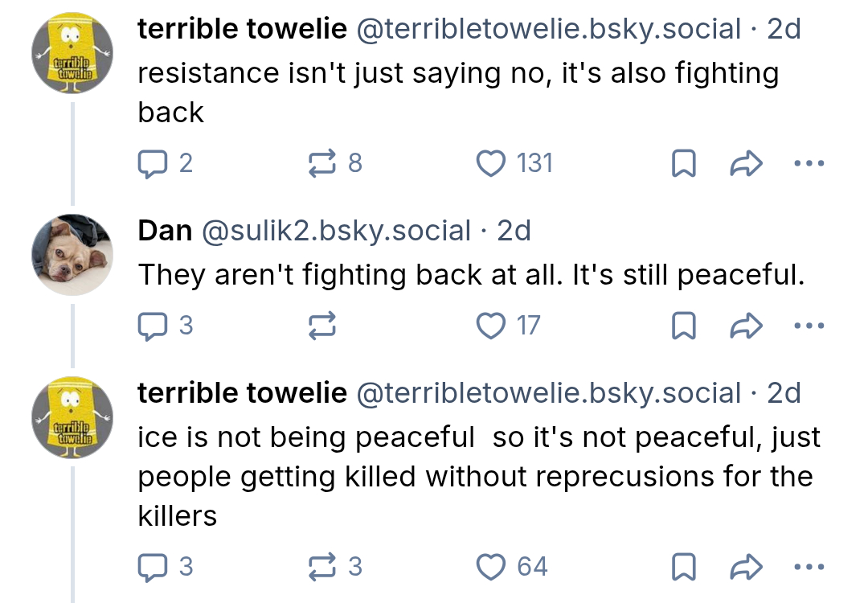Repost the post with 3 reposts
Screen dimensions: 868x603
pyautogui.click(x=323, y=567)
